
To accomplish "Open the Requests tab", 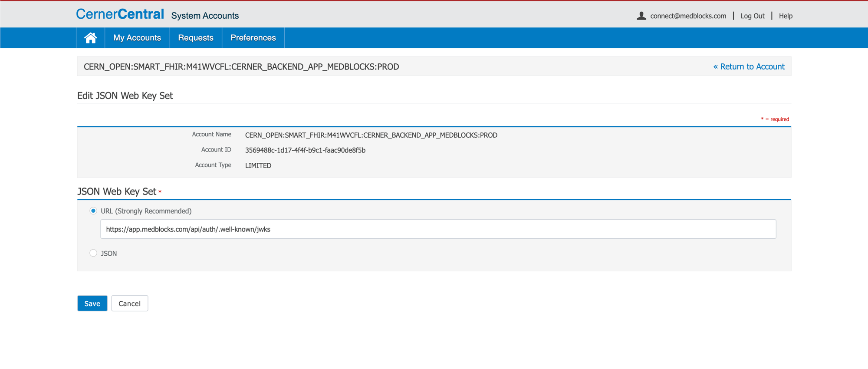I will pyautogui.click(x=196, y=38).
